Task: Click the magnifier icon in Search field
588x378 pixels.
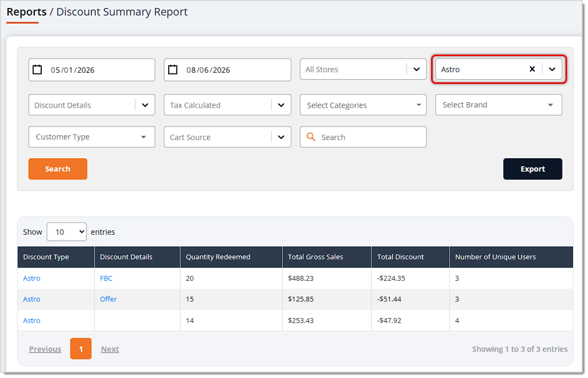Action: pyautogui.click(x=311, y=137)
